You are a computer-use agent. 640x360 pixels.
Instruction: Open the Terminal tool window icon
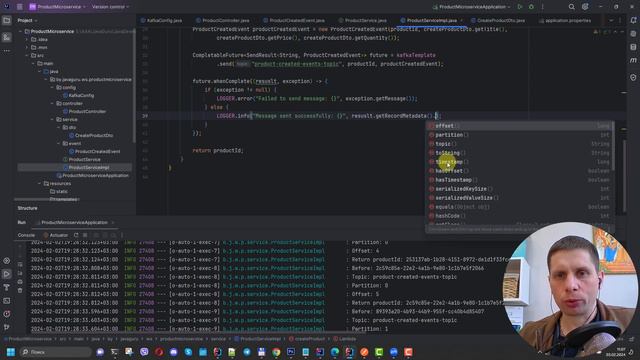(7, 301)
